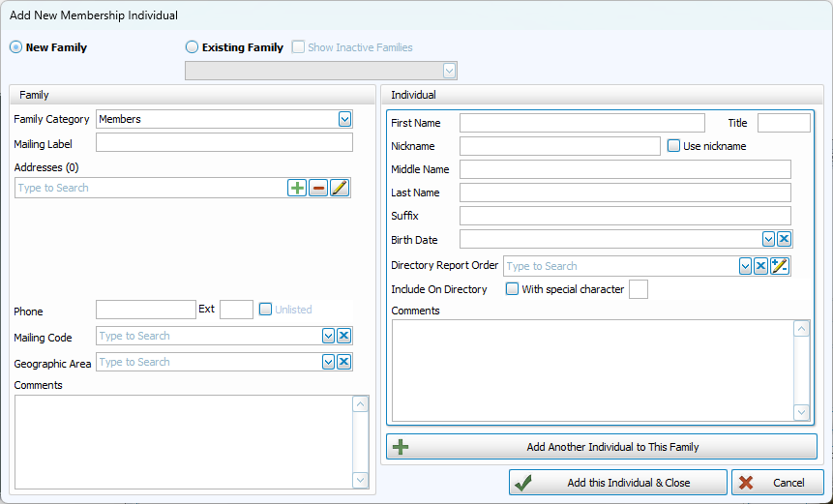Viewport: 833px width, 504px height.
Task: Open the Family Category dropdown
Action: tap(344, 119)
